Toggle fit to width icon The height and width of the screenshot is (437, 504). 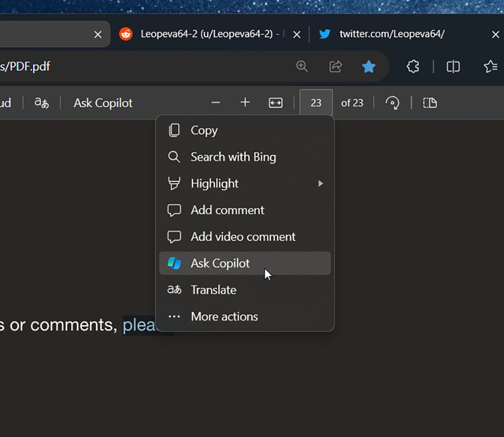tap(276, 103)
